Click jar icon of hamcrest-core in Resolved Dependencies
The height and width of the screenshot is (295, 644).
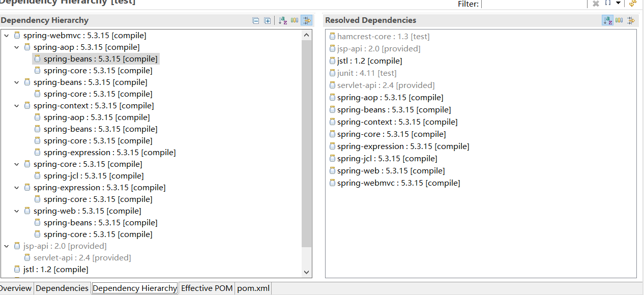pyautogui.click(x=332, y=37)
